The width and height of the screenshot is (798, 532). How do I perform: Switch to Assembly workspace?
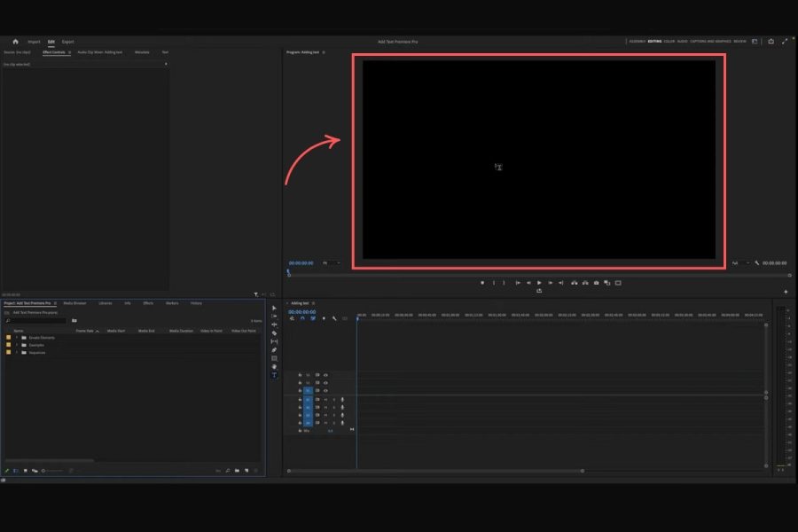click(638, 42)
